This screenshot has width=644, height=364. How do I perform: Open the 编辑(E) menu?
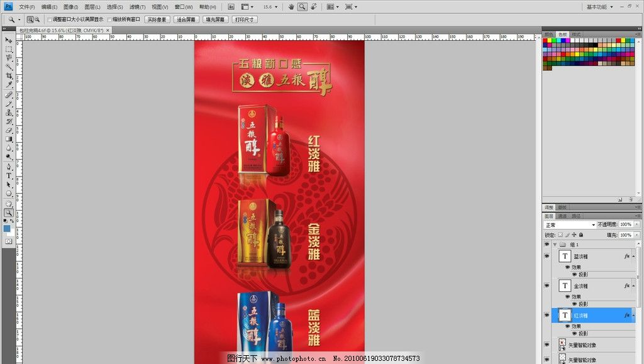[x=49, y=7]
